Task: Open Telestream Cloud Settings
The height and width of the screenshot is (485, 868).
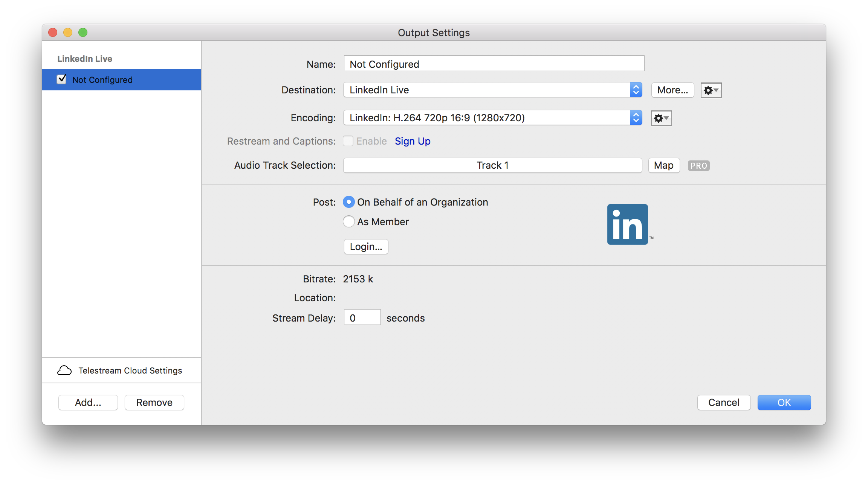Action: pyautogui.click(x=130, y=371)
